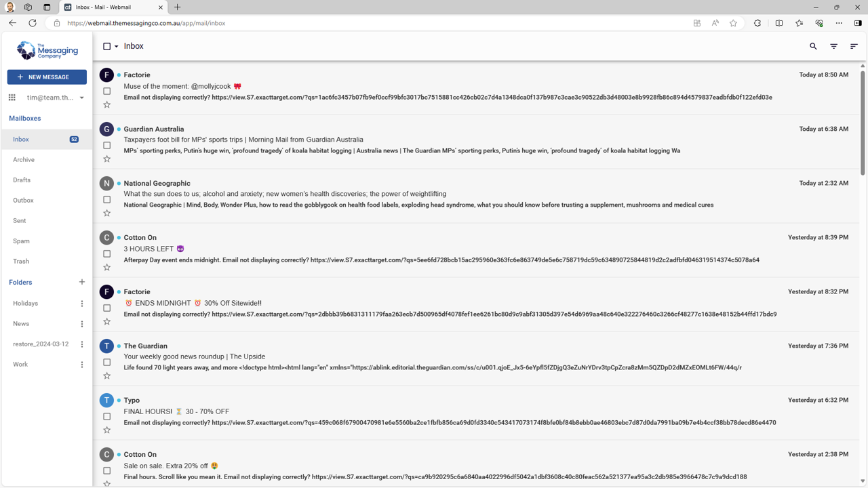This screenshot has height=488, width=868.
Task: Open the Trash mailbox
Action: [47, 262]
